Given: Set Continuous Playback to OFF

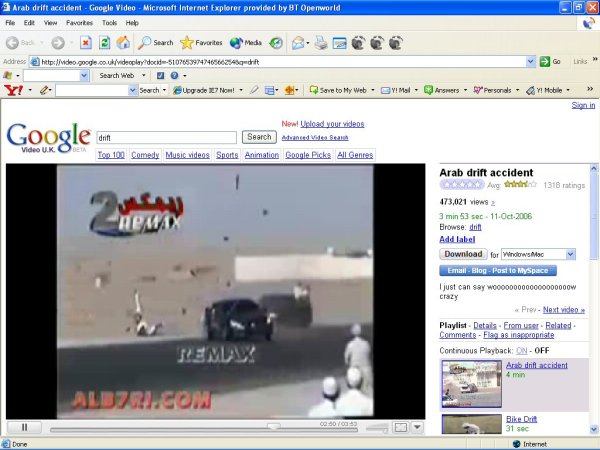Looking at the screenshot, I should pos(542,350).
